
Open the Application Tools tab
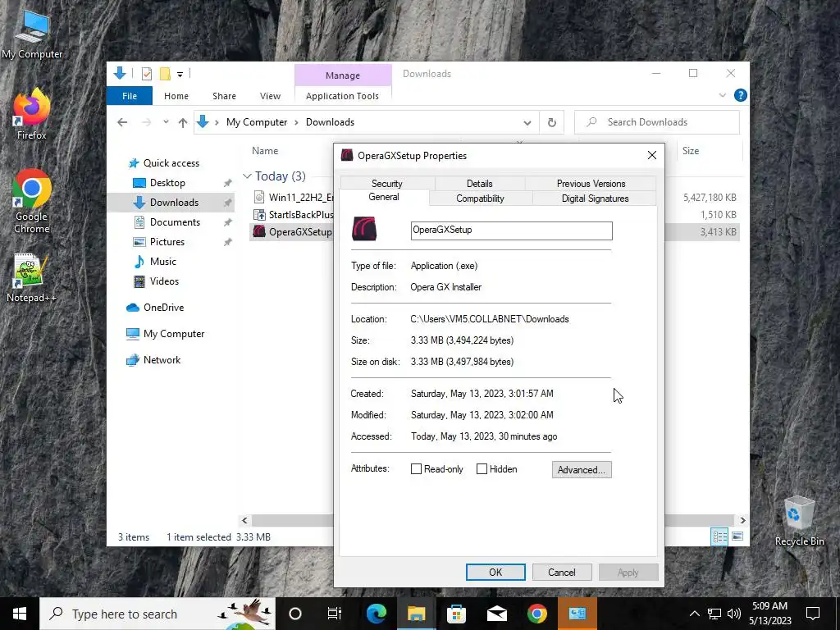pos(342,96)
